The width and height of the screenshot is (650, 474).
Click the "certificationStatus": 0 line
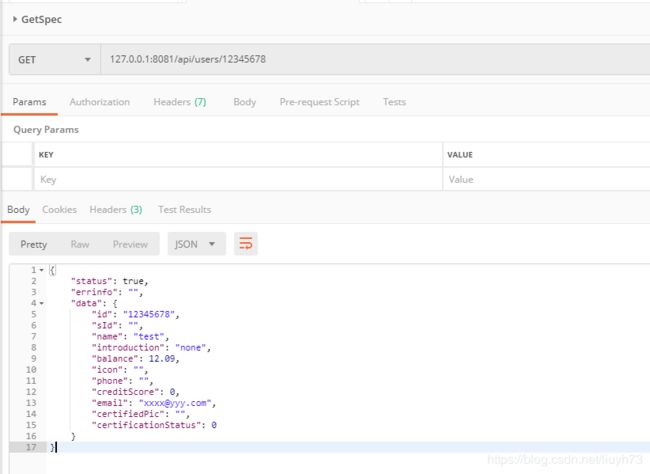point(154,425)
